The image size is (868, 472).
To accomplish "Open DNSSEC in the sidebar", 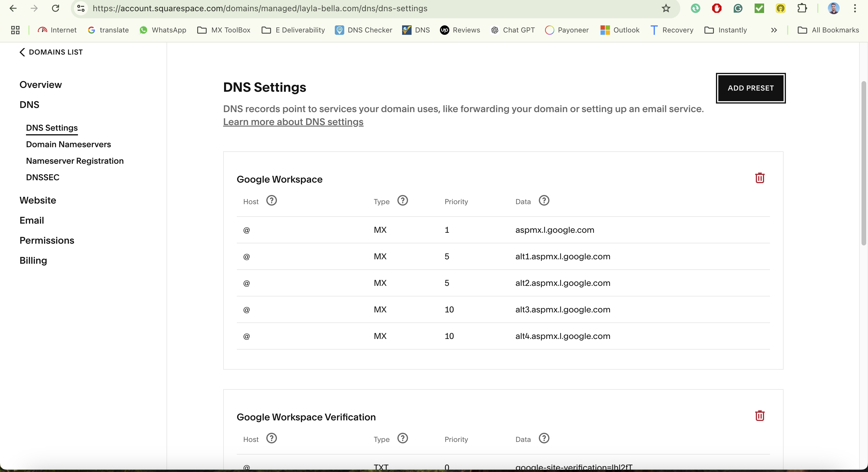I will coord(43,177).
